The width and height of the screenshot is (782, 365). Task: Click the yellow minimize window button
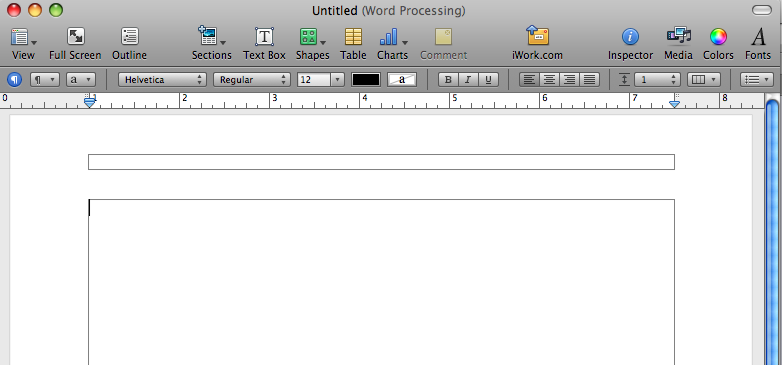(x=35, y=10)
